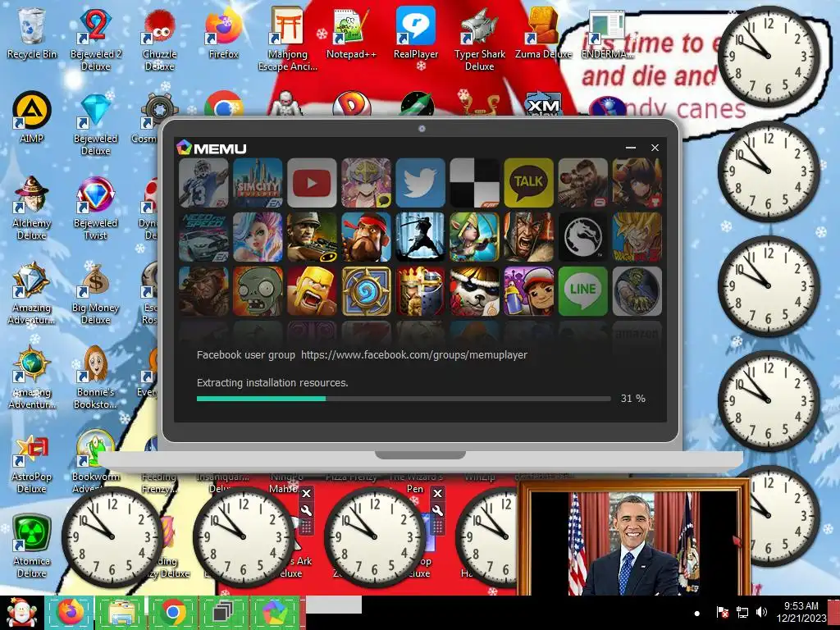Open the Recycle Bin desktop icon
The height and width of the screenshot is (630, 840).
point(32,33)
